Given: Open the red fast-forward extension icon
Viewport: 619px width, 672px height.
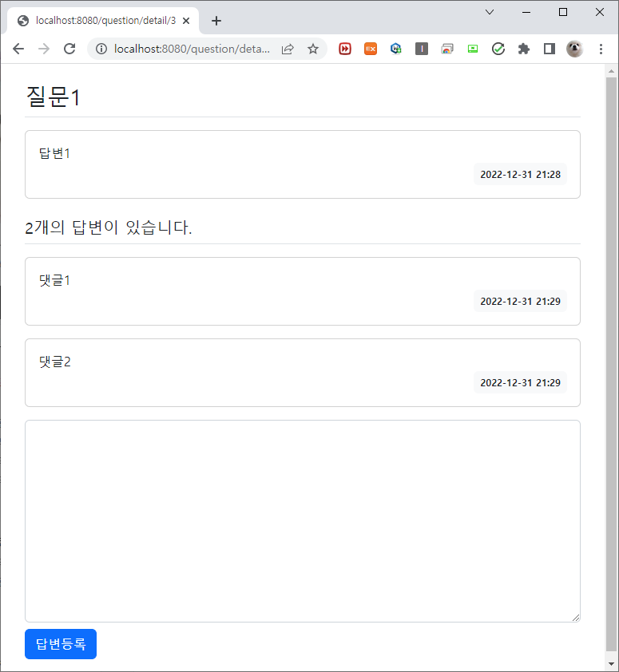Looking at the screenshot, I should 345,49.
